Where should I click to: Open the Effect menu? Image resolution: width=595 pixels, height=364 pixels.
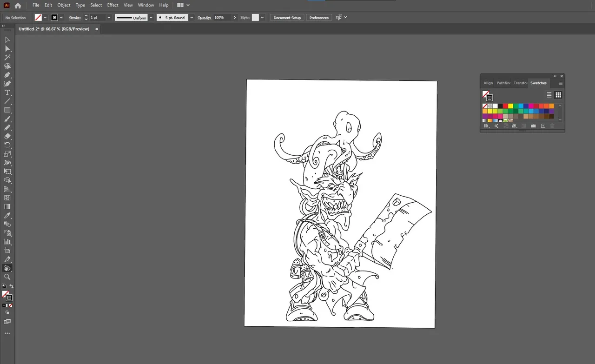coord(113,5)
